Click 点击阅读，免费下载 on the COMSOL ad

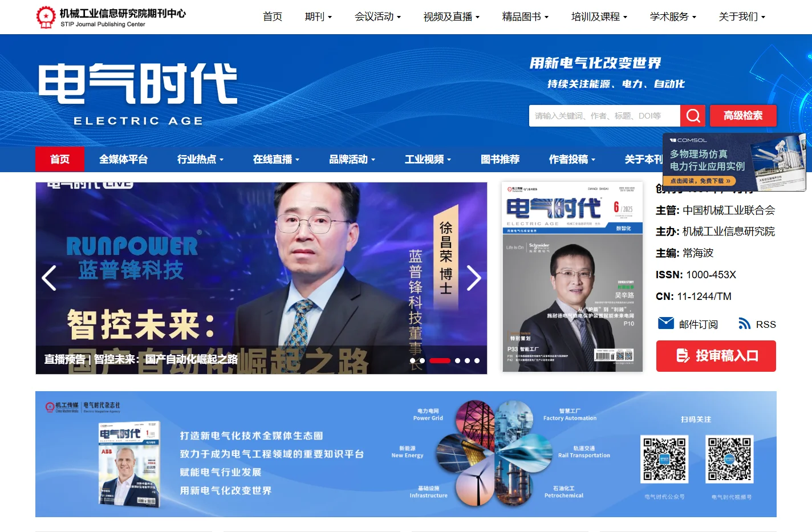pos(700,181)
